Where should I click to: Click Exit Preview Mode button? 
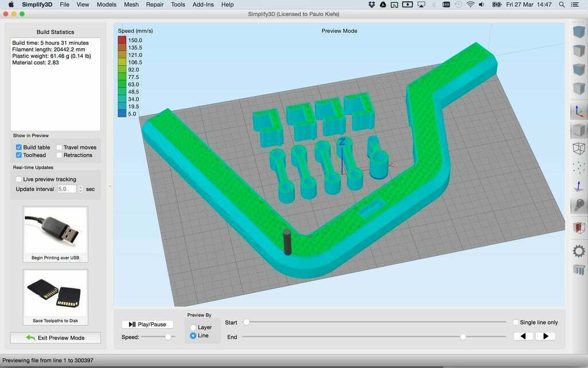click(x=56, y=338)
